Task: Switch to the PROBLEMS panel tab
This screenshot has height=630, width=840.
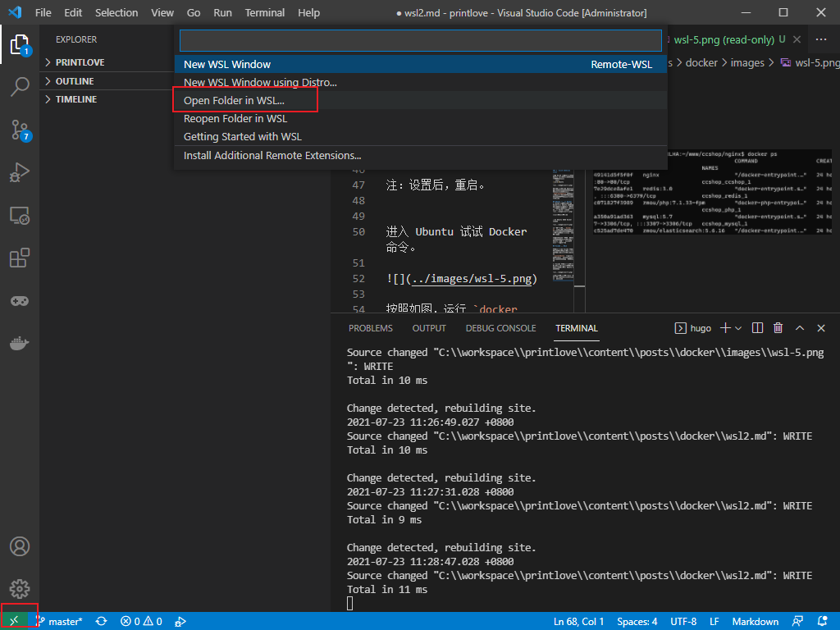Action: [370, 328]
